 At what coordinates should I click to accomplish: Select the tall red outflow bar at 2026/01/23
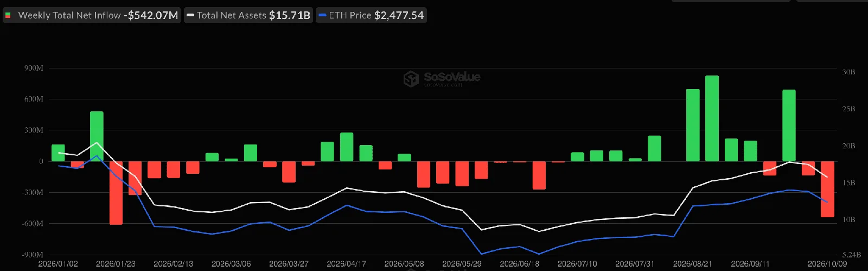(x=116, y=193)
